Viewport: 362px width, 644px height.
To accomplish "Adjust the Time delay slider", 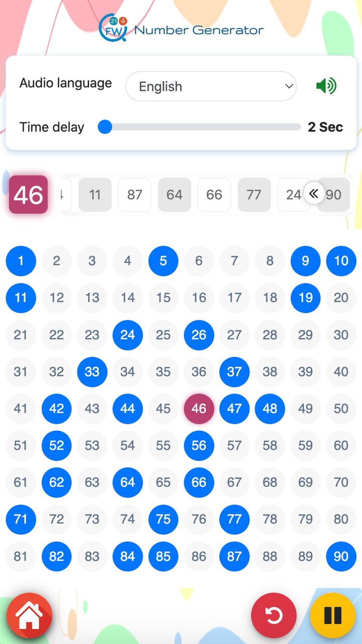I will pyautogui.click(x=105, y=127).
